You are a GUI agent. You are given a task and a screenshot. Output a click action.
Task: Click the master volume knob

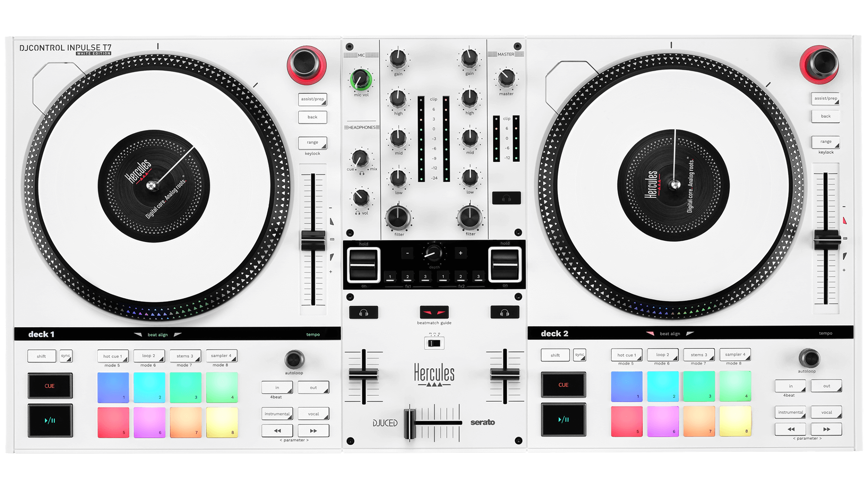[x=506, y=79]
